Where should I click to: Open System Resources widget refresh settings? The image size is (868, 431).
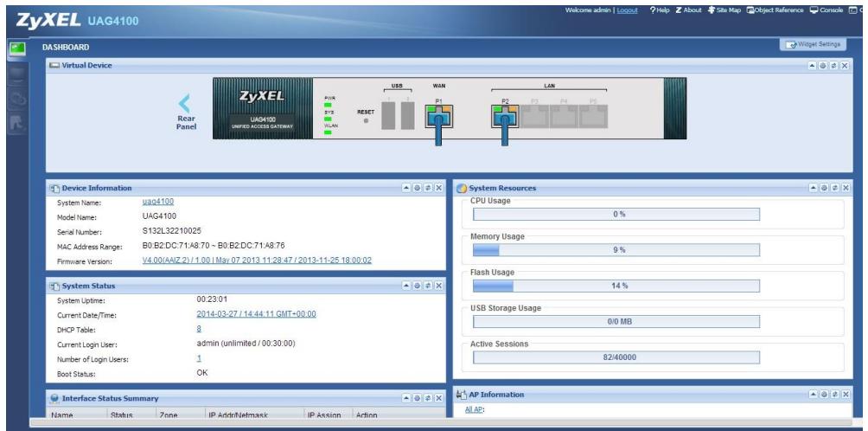point(823,189)
